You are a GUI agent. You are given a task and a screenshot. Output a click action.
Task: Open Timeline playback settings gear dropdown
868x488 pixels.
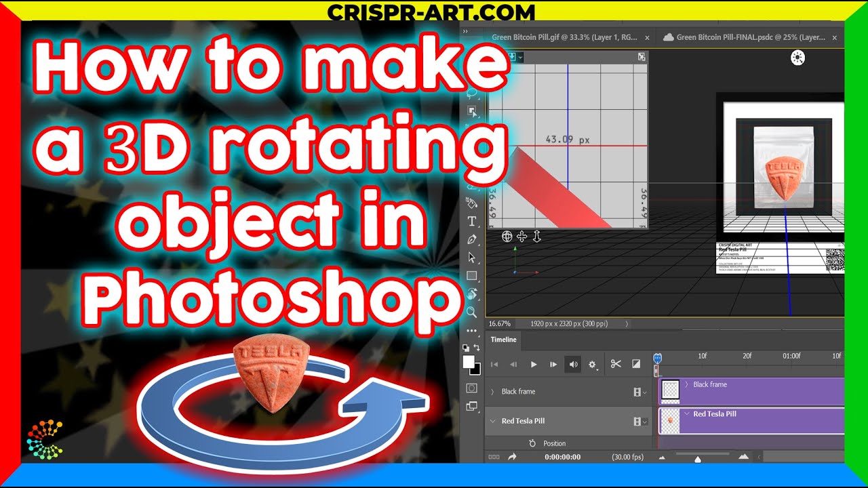pos(593,365)
